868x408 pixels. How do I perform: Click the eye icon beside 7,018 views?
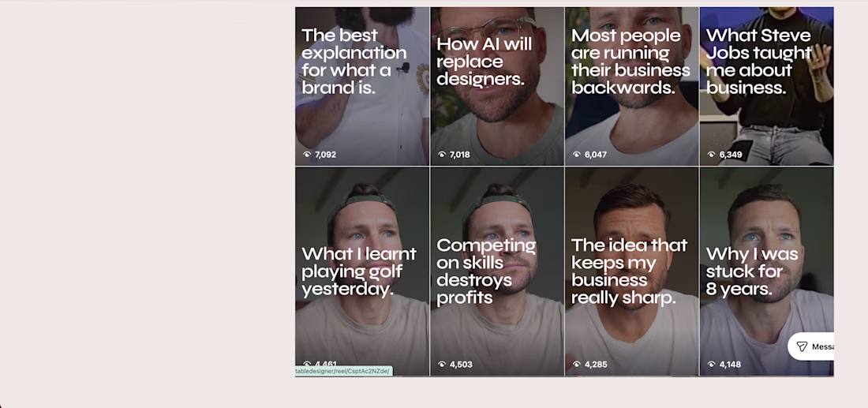tap(442, 155)
